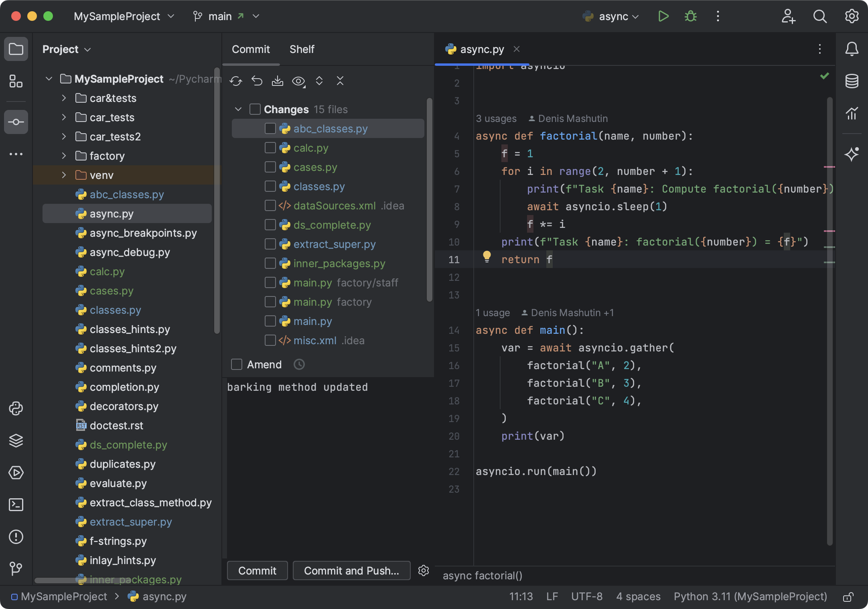Shelve changes silently
Viewport: 868px width, 609px height.
pyautogui.click(x=278, y=81)
